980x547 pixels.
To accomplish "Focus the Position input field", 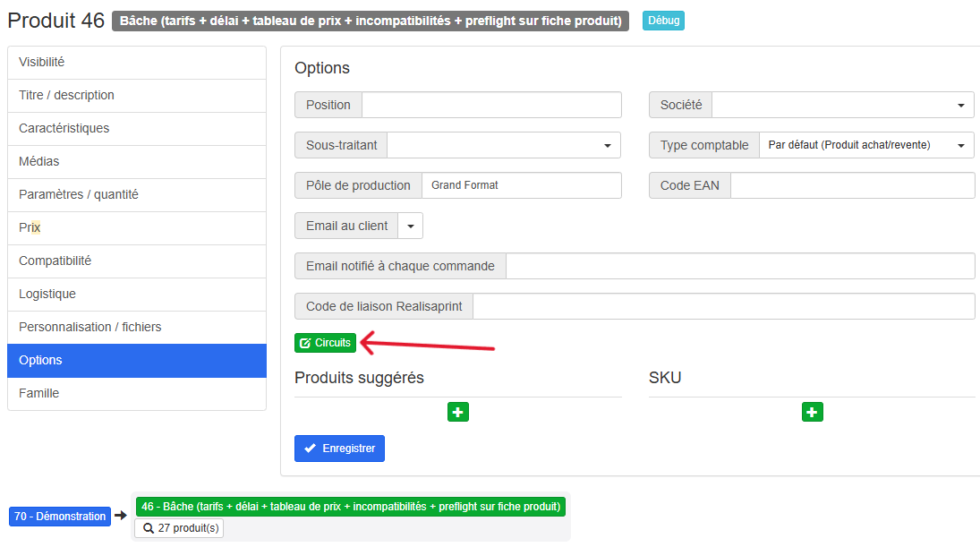I will pos(491,105).
